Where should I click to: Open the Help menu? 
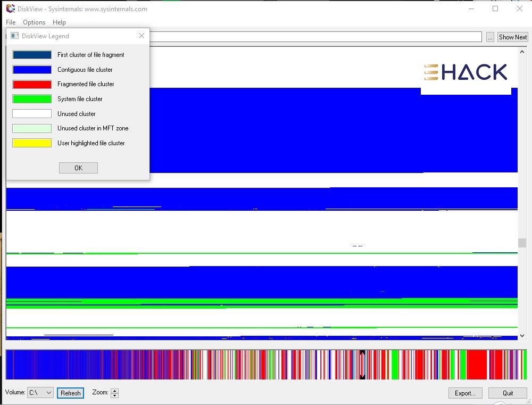[x=59, y=22]
